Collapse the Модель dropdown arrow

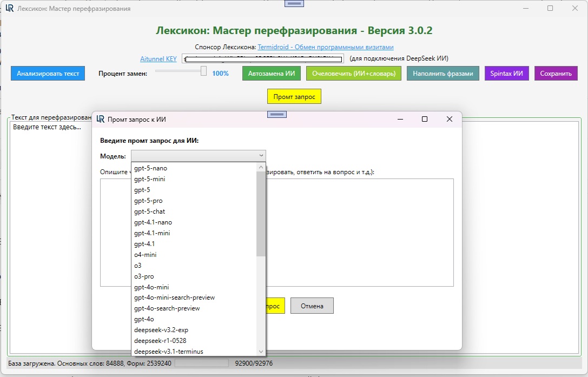(x=261, y=156)
